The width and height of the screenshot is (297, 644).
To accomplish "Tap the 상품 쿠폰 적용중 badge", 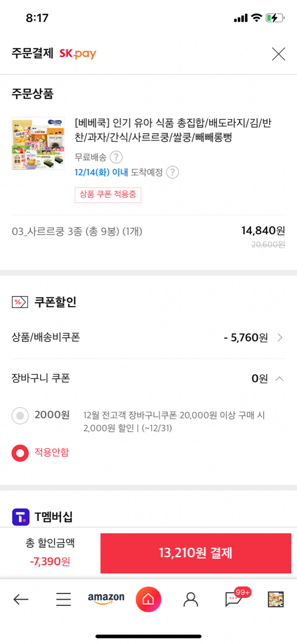I will 108,195.
